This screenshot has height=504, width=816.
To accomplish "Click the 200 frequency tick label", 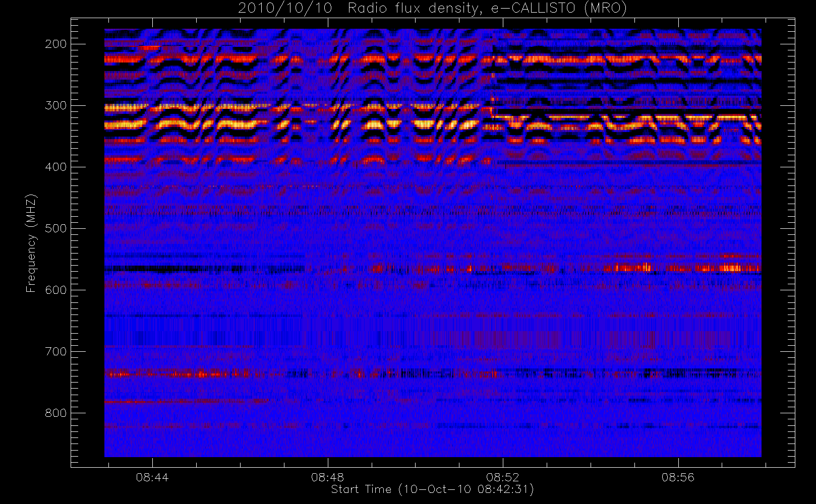I will 56,44.
